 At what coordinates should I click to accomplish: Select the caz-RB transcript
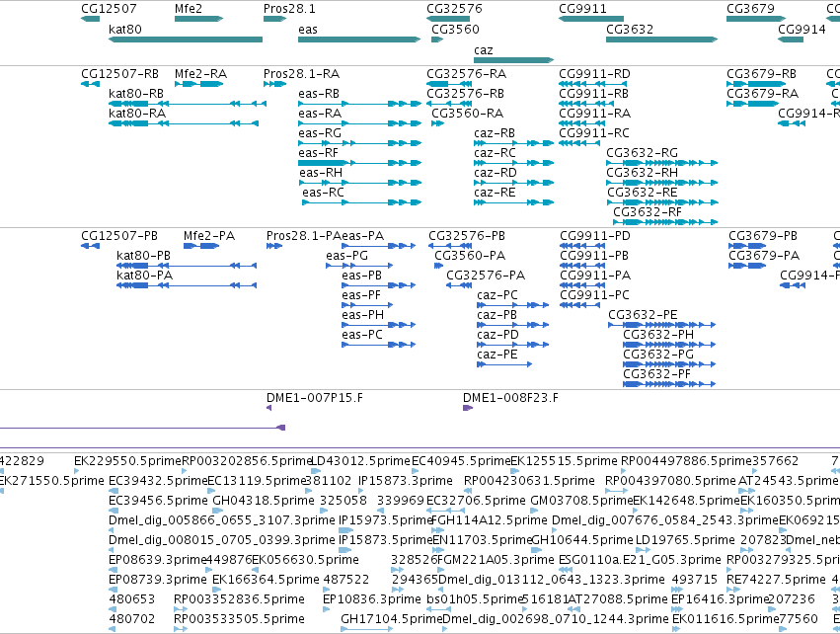[x=513, y=143]
